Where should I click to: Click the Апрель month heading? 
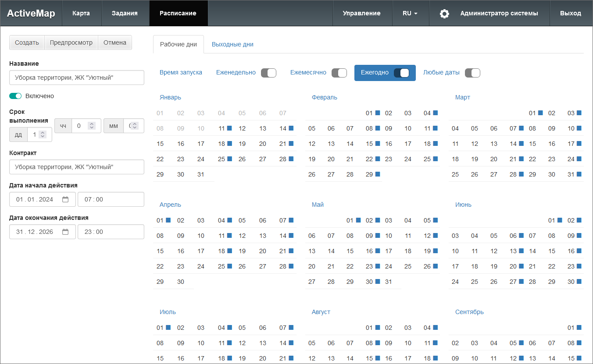tap(170, 205)
